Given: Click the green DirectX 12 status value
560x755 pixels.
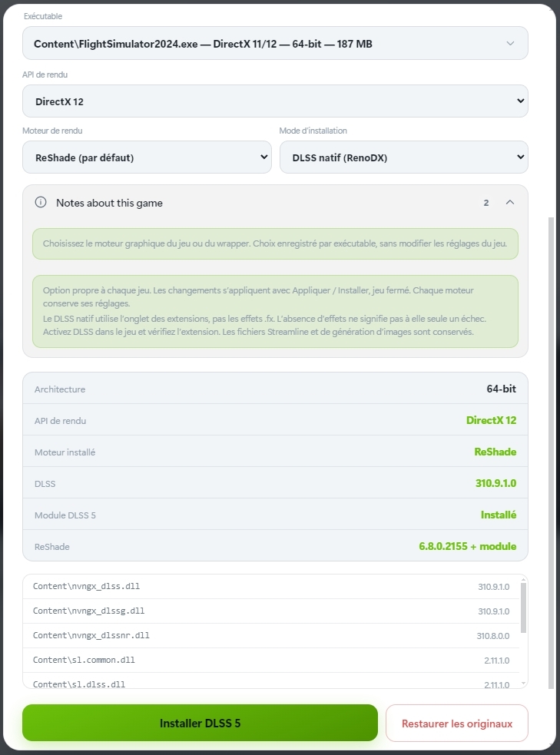Looking at the screenshot, I should point(491,420).
